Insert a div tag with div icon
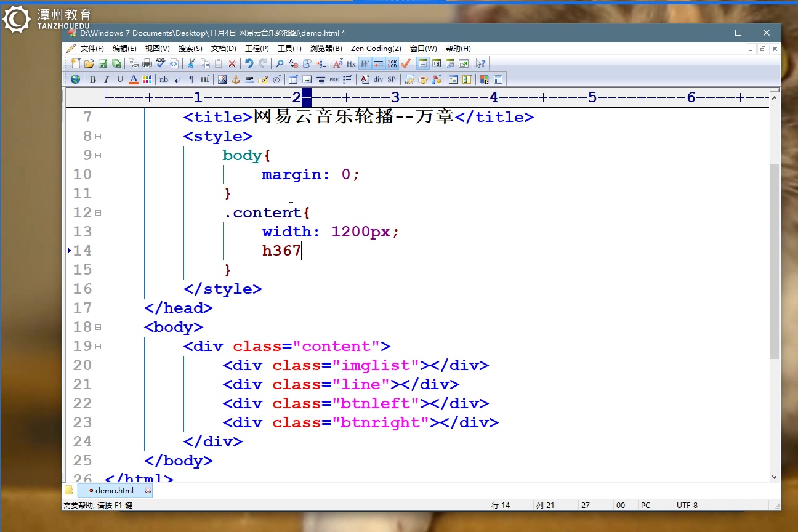798x532 pixels. pyautogui.click(x=378, y=79)
